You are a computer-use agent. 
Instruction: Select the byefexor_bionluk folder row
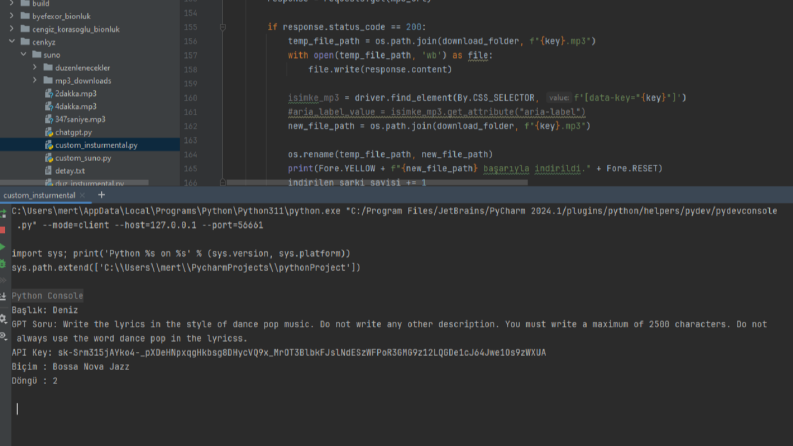click(90, 16)
